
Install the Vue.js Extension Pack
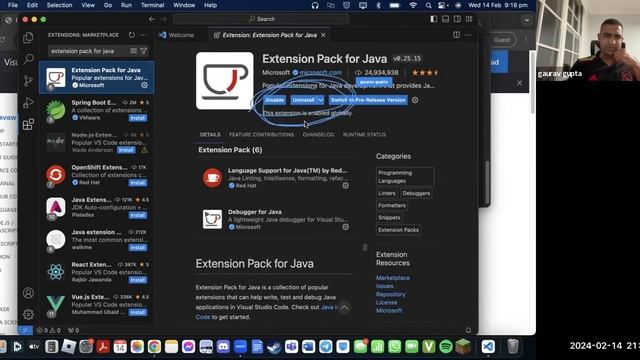click(x=138, y=312)
